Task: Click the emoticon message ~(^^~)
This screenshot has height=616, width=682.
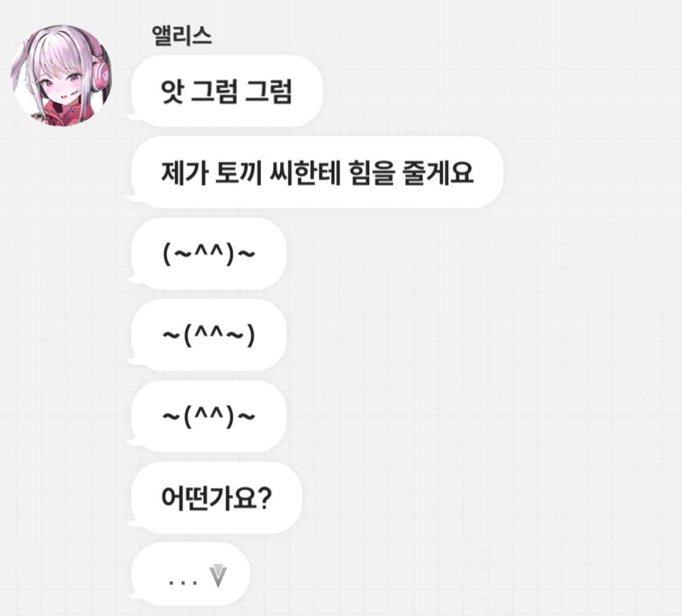Action: pos(209,335)
